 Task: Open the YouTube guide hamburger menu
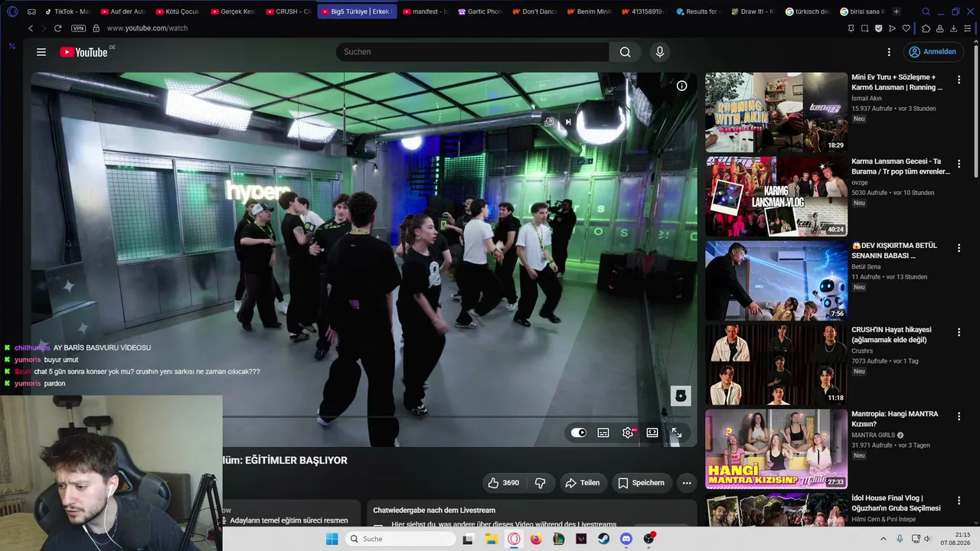pos(41,52)
